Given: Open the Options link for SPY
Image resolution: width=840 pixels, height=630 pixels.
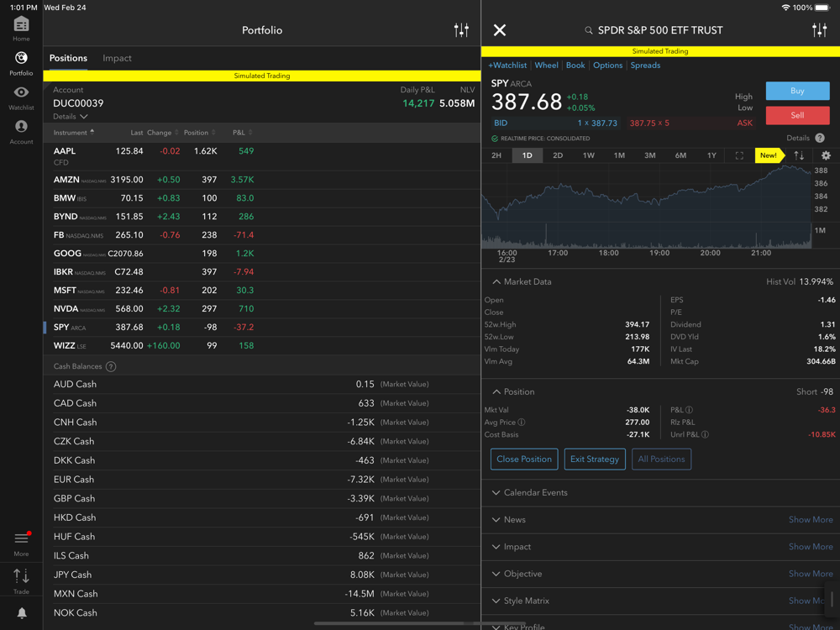Looking at the screenshot, I should click(x=607, y=65).
